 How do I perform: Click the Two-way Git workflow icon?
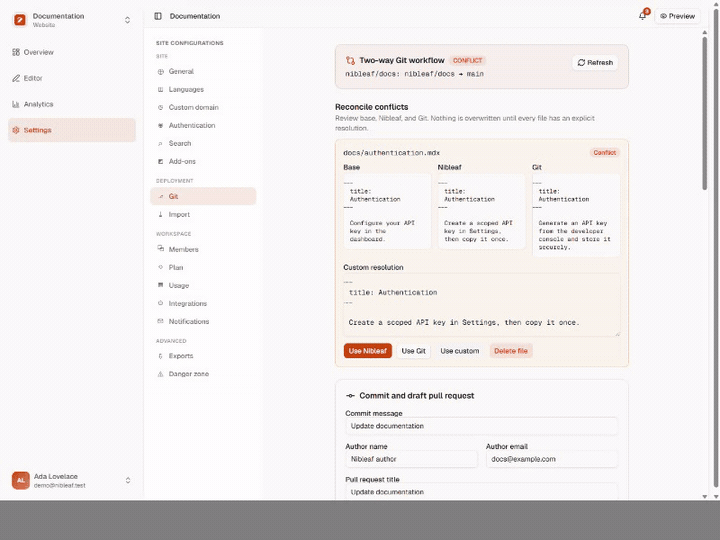click(x=350, y=61)
